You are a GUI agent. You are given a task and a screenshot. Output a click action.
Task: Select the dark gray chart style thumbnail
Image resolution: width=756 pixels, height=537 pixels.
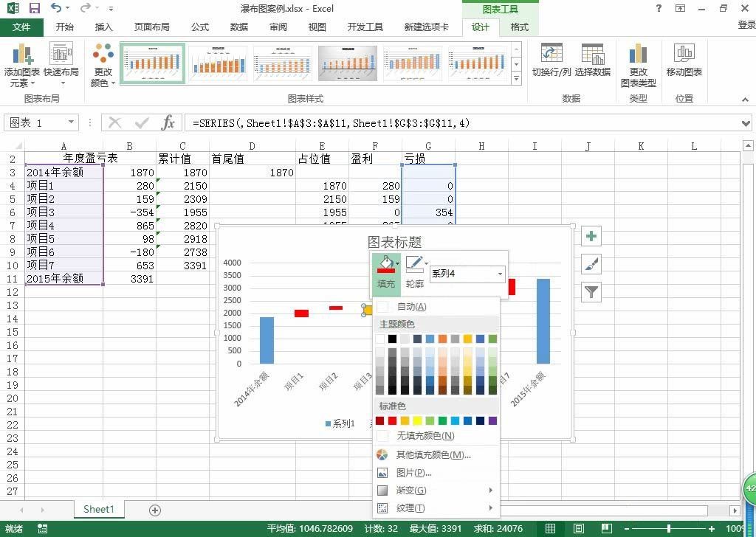(x=348, y=63)
